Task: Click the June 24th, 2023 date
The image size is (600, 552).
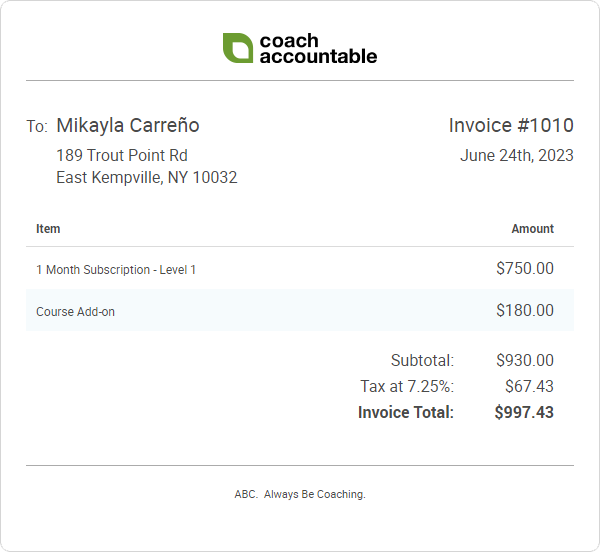Action: (x=516, y=155)
